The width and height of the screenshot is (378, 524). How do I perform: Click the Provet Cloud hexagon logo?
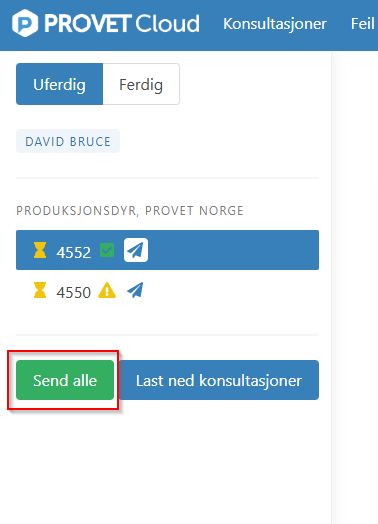coord(25,23)
